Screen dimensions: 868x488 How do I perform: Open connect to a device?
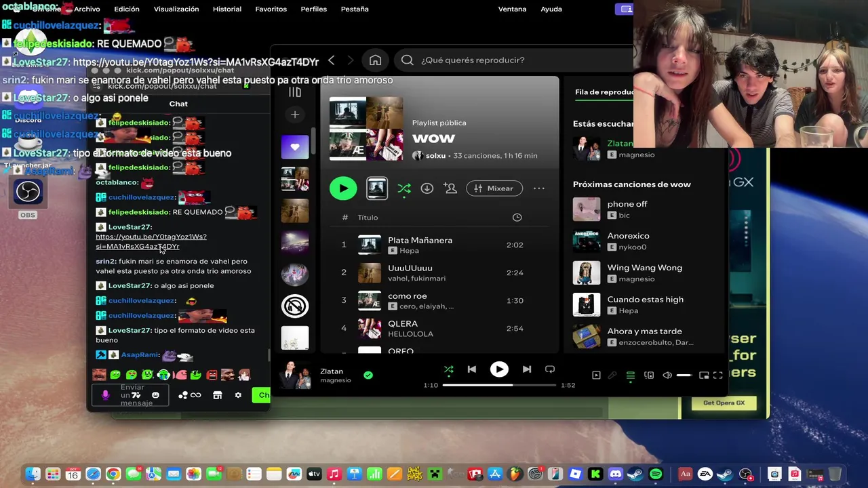(x=648, y=375)
